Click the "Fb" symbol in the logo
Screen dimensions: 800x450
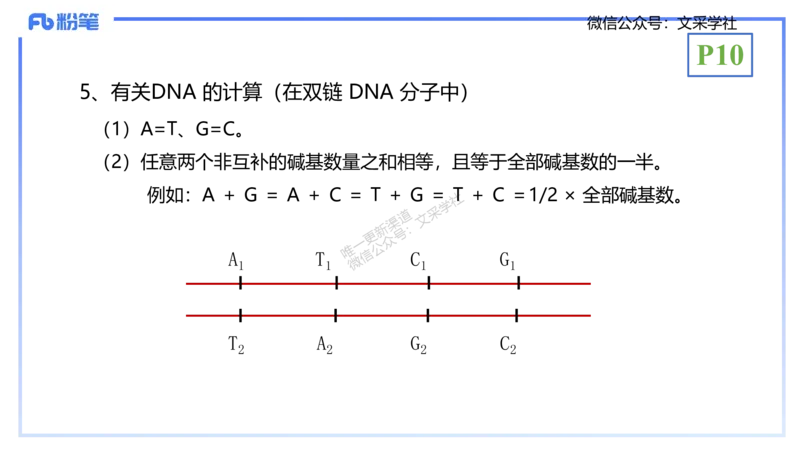pos(41,22)
